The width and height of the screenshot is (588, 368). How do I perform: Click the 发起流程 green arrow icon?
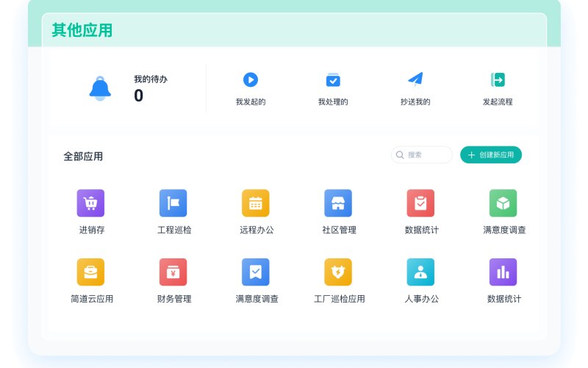(498, 79)
